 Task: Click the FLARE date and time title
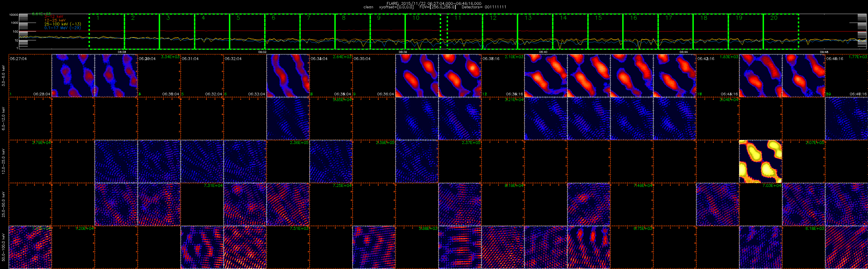(x=434, y=3)
